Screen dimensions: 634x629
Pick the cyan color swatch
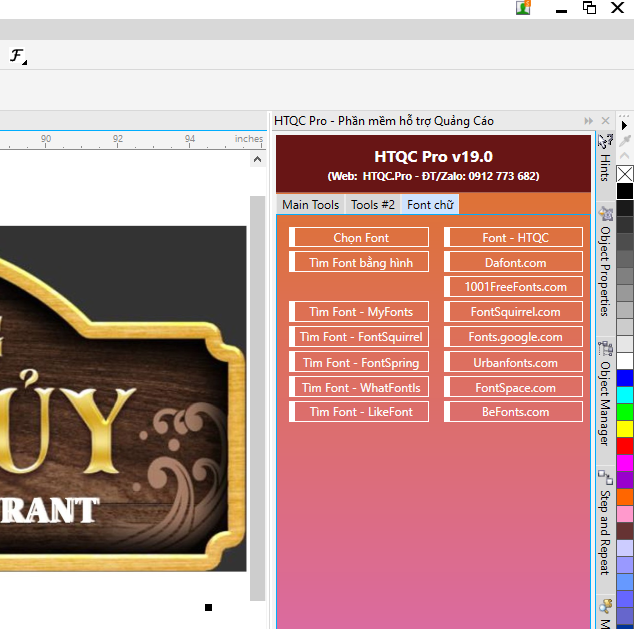(625, 395)
